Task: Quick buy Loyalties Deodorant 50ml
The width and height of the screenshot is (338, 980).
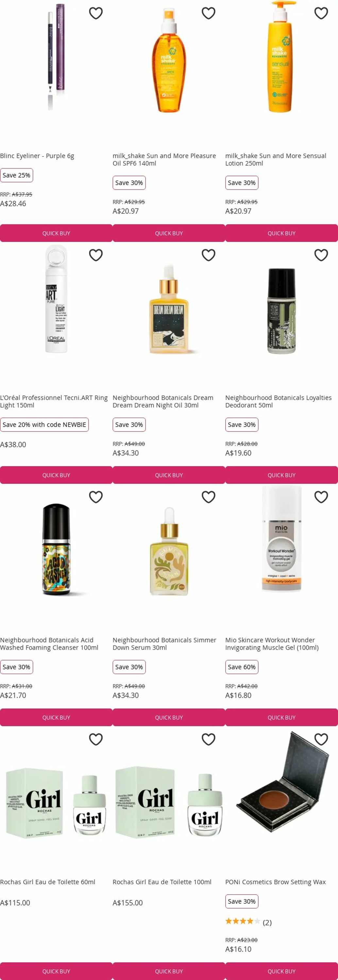Action: click(x=282, y=475)
